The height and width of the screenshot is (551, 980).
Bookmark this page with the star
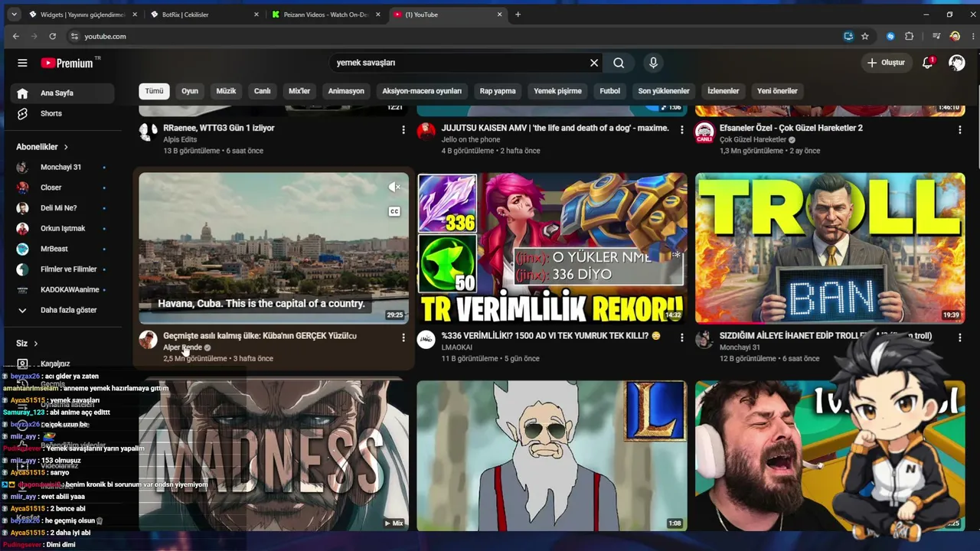coord(865,36)
